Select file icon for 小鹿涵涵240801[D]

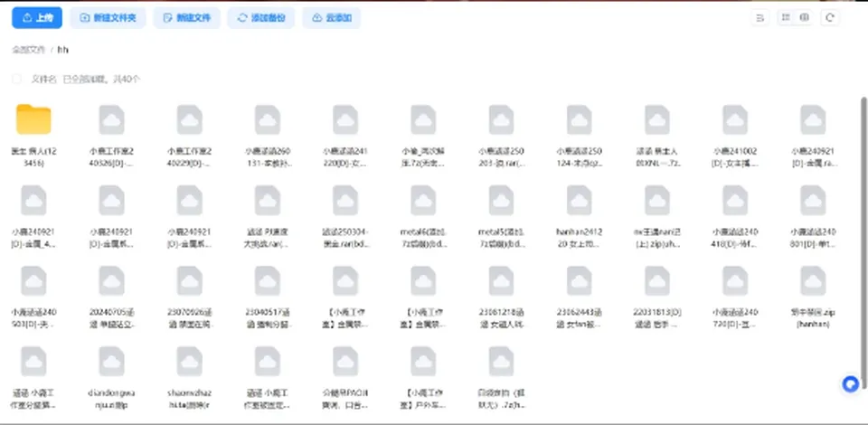coord(813,201)
